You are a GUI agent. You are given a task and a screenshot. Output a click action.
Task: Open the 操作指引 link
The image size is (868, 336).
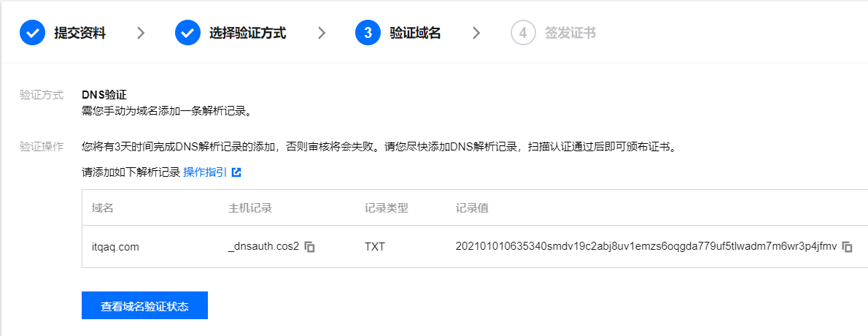coord(205,172)
